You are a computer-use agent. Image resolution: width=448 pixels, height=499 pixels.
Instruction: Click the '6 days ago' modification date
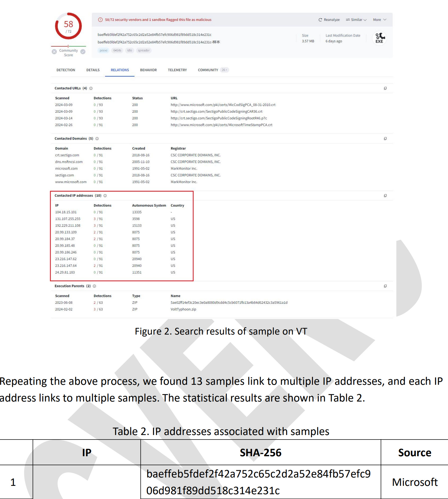pyautogui.click(x=334, y=41)
